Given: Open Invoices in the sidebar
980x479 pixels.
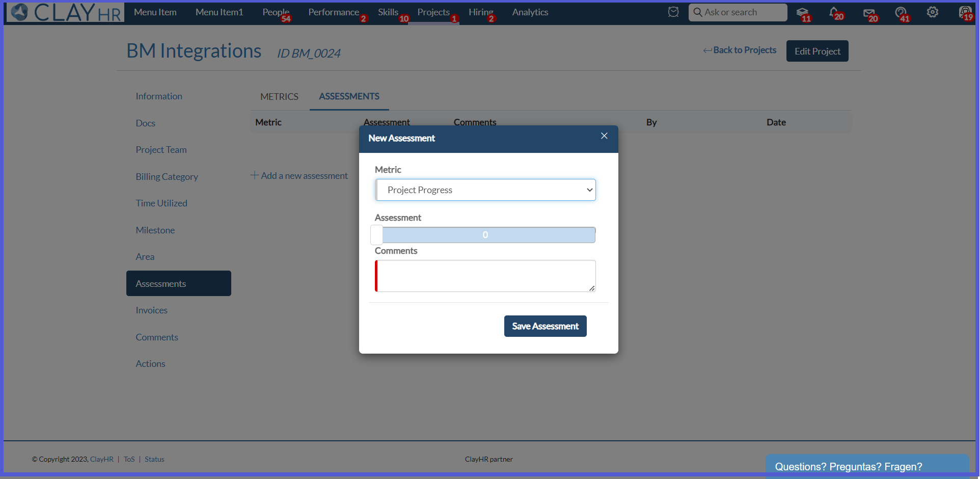Looking at the screenshot, I should point(151,310).
